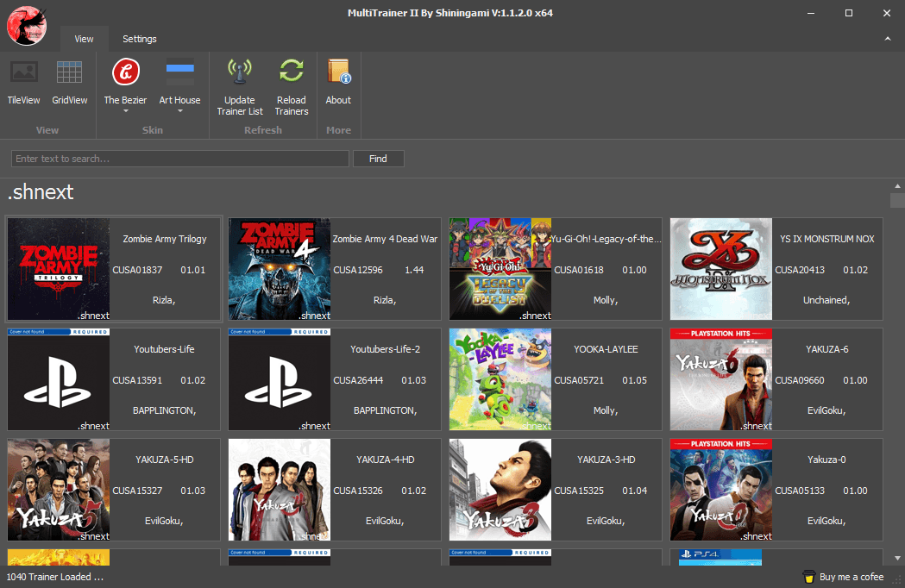Screen dimensions: 905x588
Task: Select Yakuza 3 cover art
Action: click(x=500, y=490)
